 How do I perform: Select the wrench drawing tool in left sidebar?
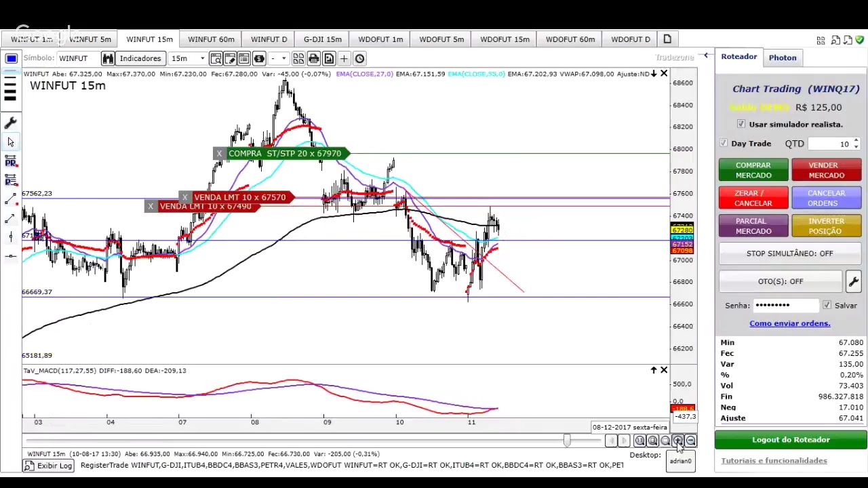coord(10,123)
